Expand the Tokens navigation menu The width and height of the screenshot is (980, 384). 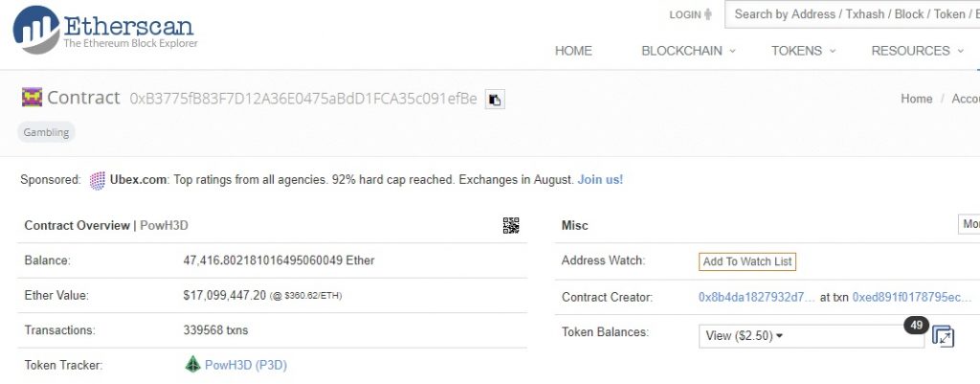(x=803, y=51)
